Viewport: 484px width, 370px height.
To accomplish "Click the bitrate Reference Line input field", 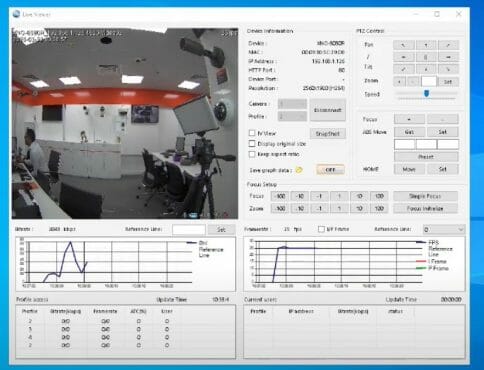I will (x=189, y=229).
